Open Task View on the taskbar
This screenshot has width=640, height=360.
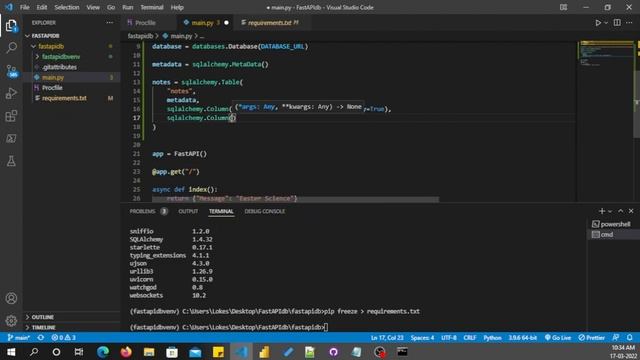click(x=79, y=352)
